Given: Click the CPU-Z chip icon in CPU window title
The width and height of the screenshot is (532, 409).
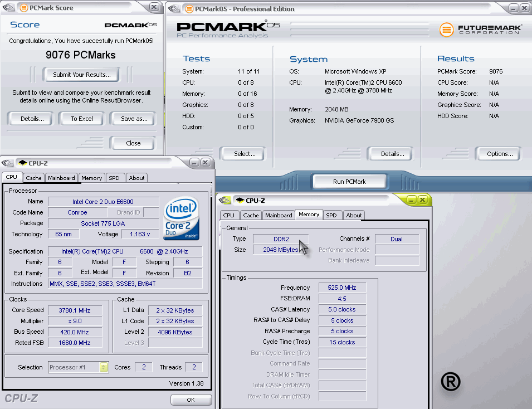Looking at the screenshot, I should click(23, 163).
